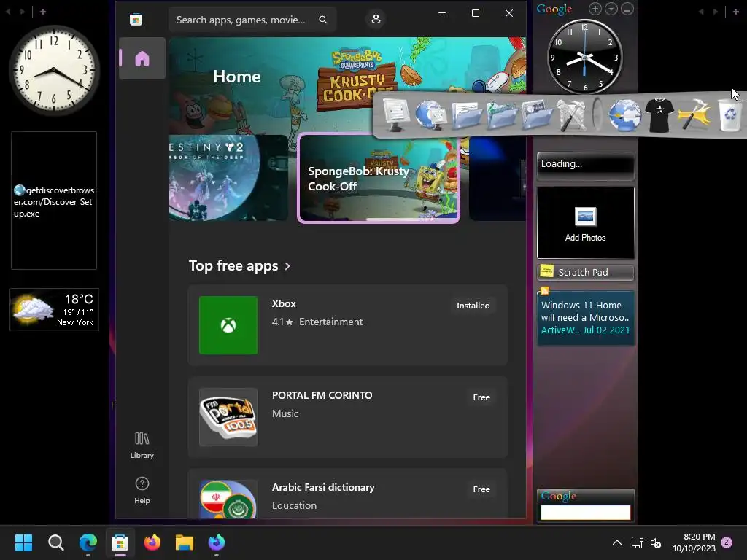The width and height of the screenshot is (747, 560).
Task: Click the left desktop analog clock widget
Action: coord(54,69)
